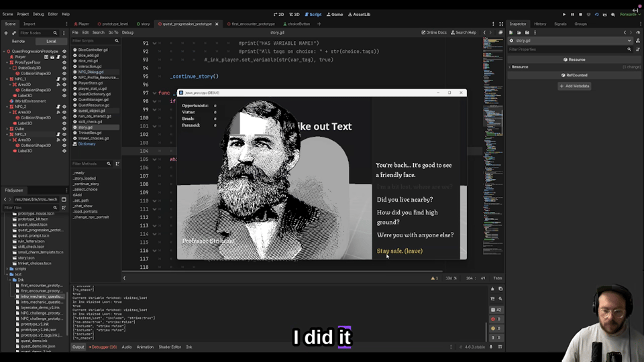Switch to the story scene tab
This screenshot has height=362, width=644.
coord(144,24)
